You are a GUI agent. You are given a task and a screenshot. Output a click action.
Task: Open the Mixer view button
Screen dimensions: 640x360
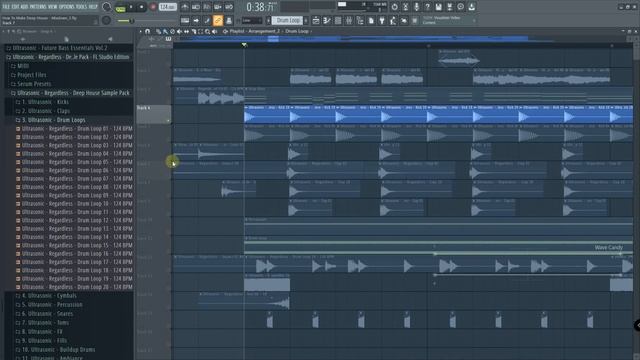tap(349, 20)
